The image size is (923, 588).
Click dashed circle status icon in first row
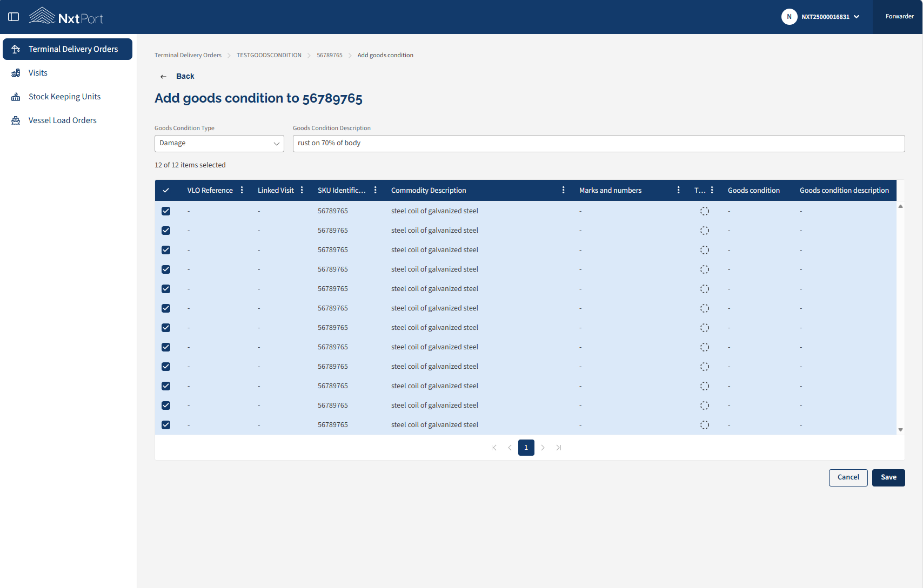tap(705, 211)
